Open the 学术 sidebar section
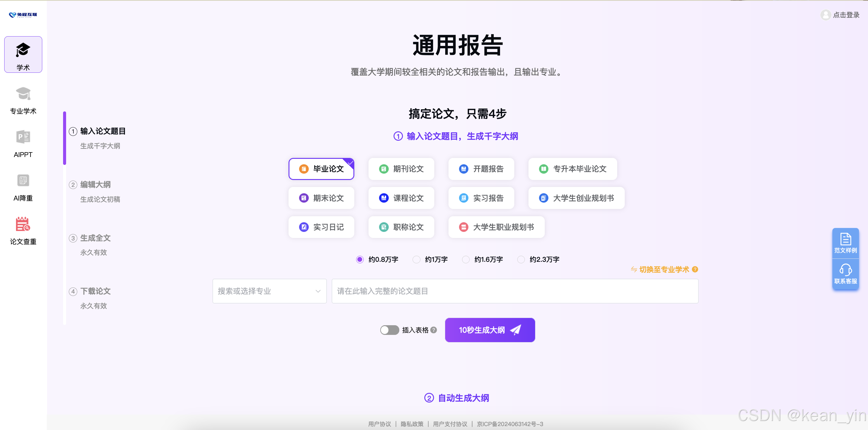The width and height of the screenshot is (868, 430). coord(23,54)
